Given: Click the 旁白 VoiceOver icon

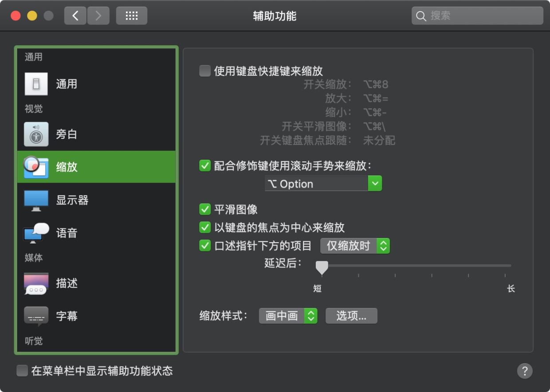Looking at the screenshot, I should pyautogui.click(x=36, y=134).
